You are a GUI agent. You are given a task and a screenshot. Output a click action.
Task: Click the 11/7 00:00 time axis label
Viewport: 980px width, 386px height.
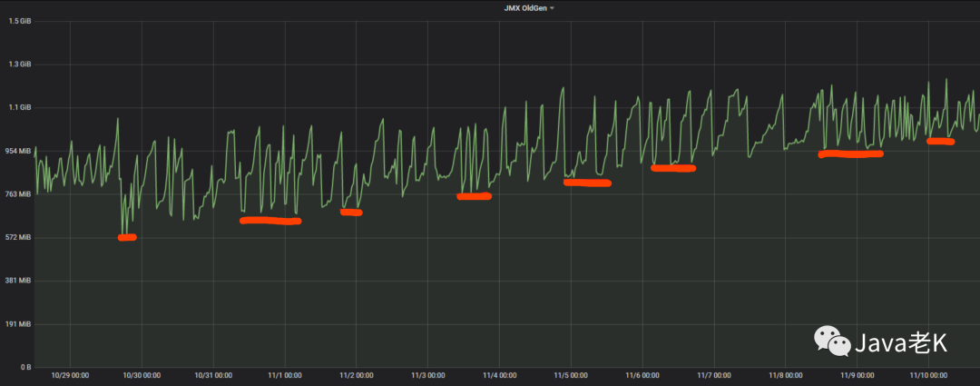point(714,376)
